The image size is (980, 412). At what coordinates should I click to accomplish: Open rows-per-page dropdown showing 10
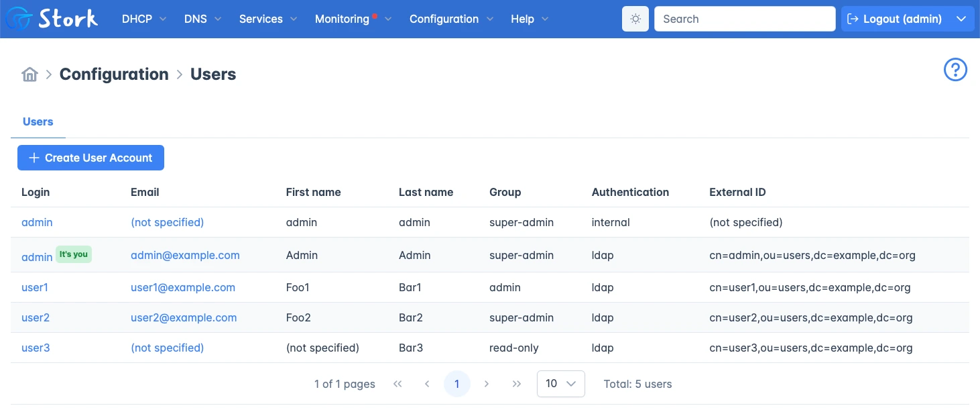pyautogui.click(x=561, y=384)
